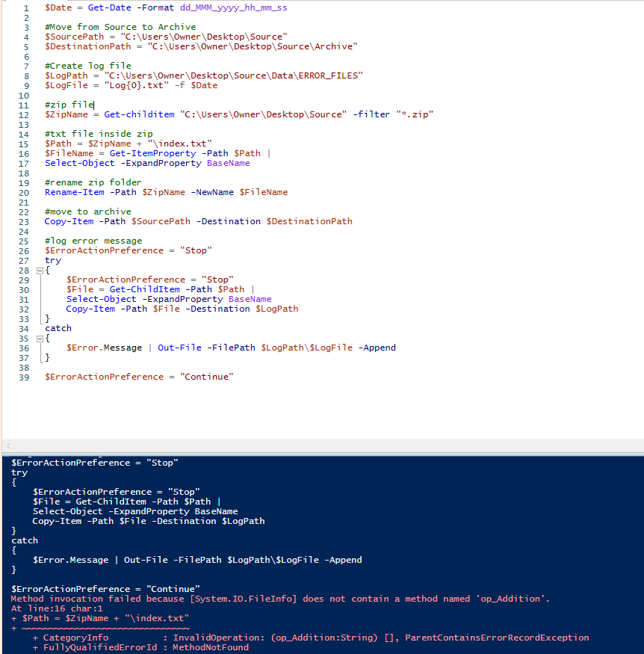Click comment '#txt file inside zip'

tap(99, 134)
